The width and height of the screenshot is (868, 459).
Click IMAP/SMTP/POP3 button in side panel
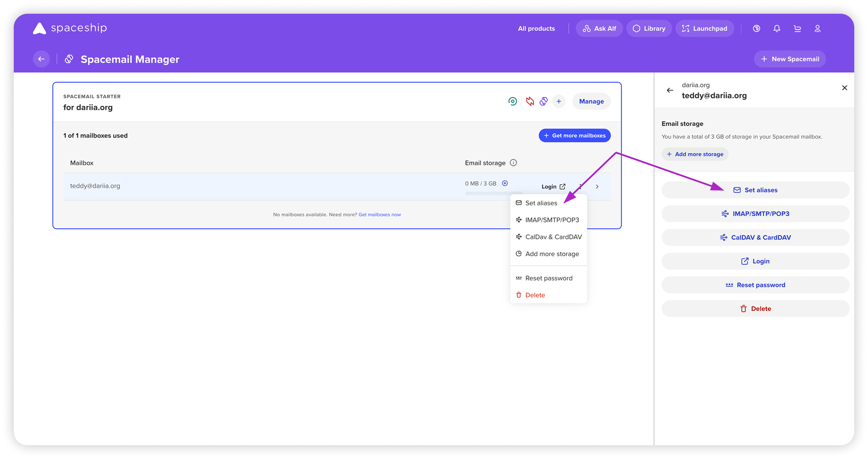click(755, 214)
